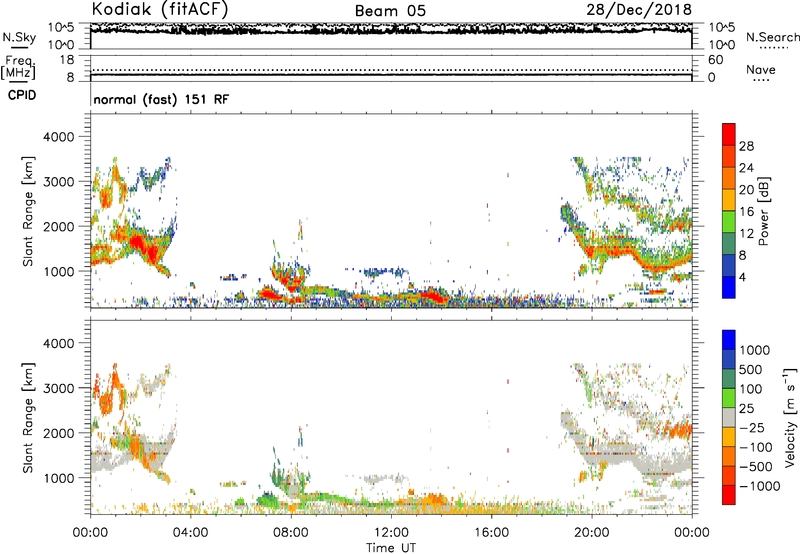
Task: Click the -25 tick on Velocity color bar
Action: click(753, 427)
